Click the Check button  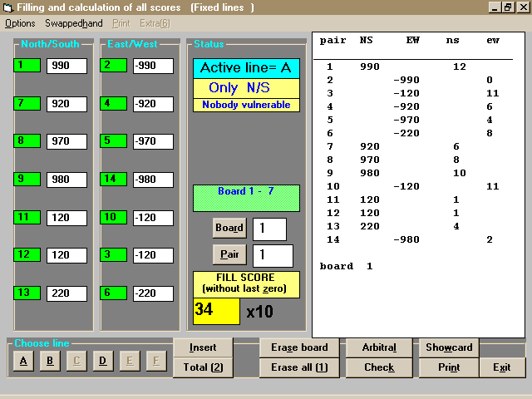(x=379, y=367)
